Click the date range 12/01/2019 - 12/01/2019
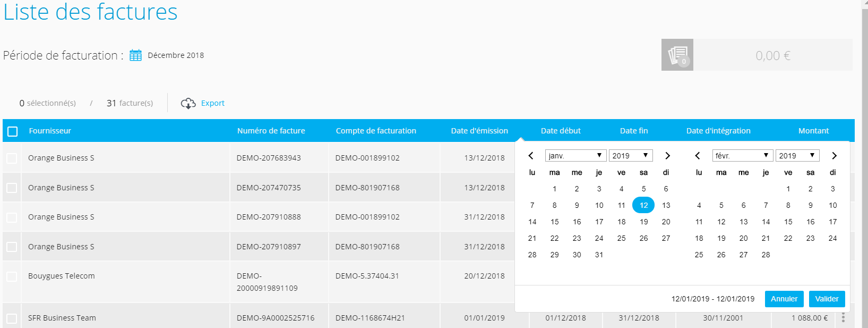This screenshot has width=868, height=328. [x=712, y=299]
